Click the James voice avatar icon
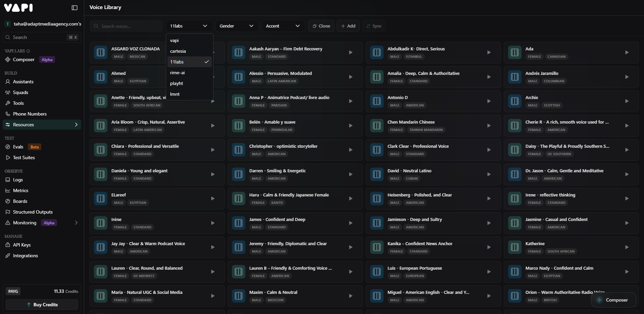644x314 pixels. tap(239, 223)
